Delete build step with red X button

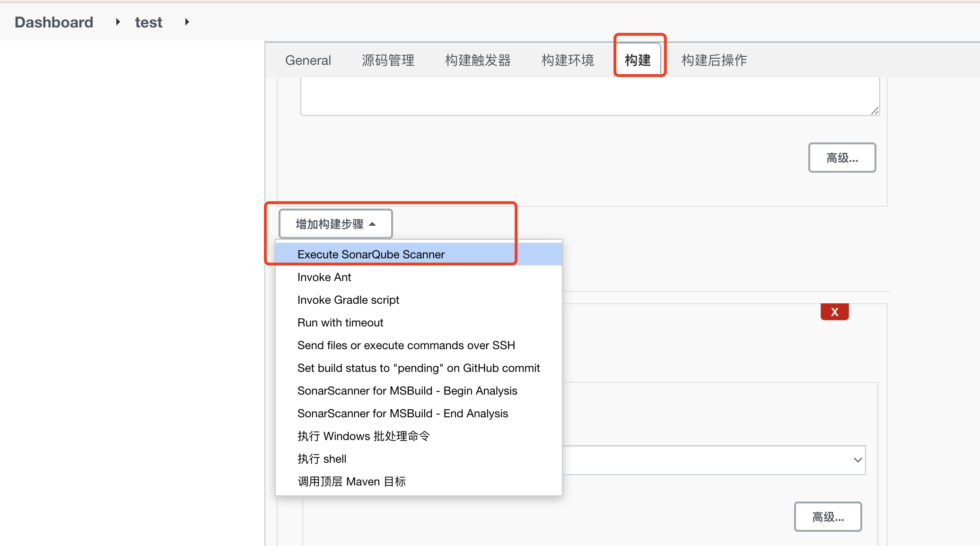coord(834,312)
